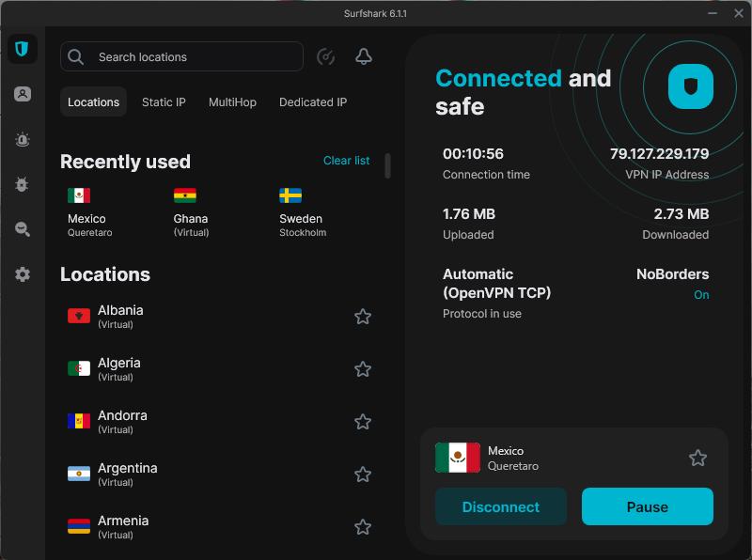752x560 pixels.
Task: Click connection time 00:10:56
Action: (x=473, y=154)
